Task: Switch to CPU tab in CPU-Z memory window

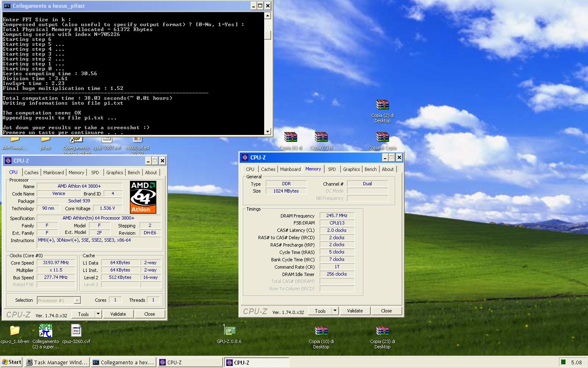Action: click(250, 169)
